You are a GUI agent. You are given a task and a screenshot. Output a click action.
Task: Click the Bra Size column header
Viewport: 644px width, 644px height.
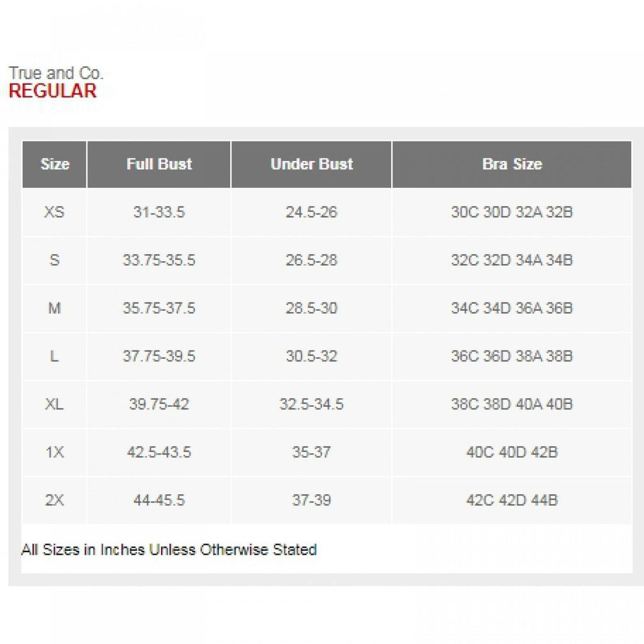point(511,164)
